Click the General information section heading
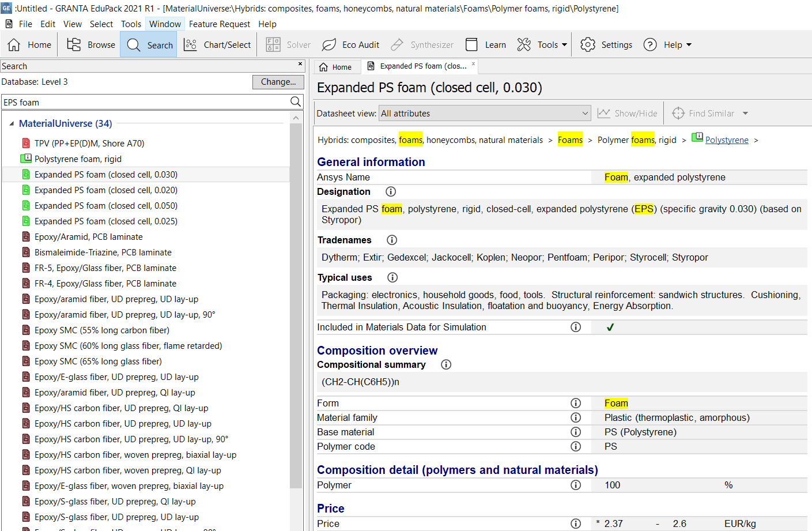 pyautogui.click(x=371, y=162)
